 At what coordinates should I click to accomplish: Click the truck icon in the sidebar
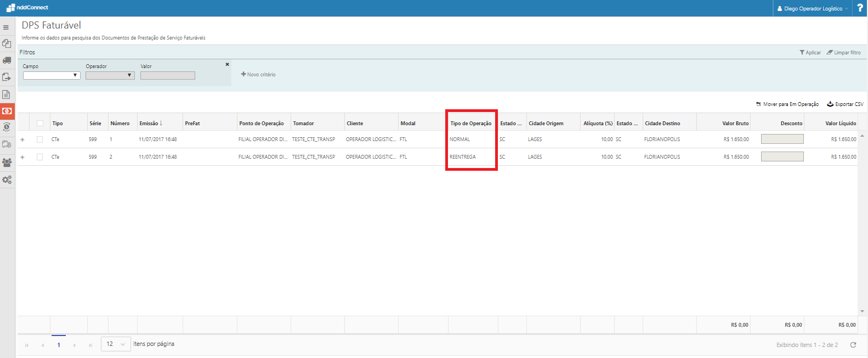[x=7, y=60]
